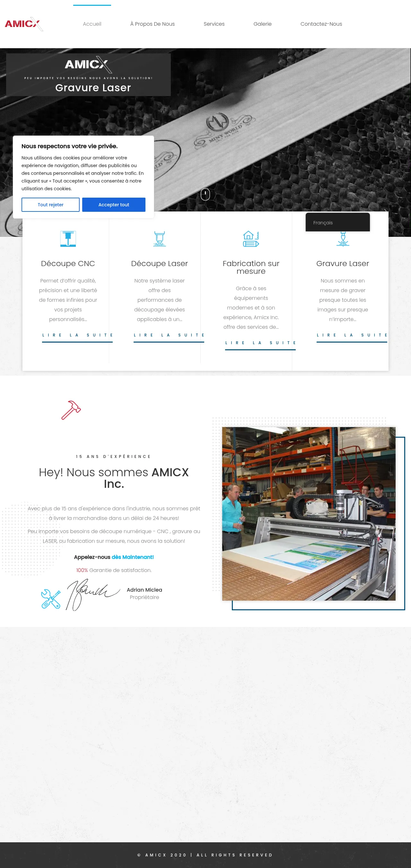Image resolution: width=411 pixels, height=868 pixels.
Task: Click the Gravure Laser icon
Action: pyautogui.click(x=343, y=239)
